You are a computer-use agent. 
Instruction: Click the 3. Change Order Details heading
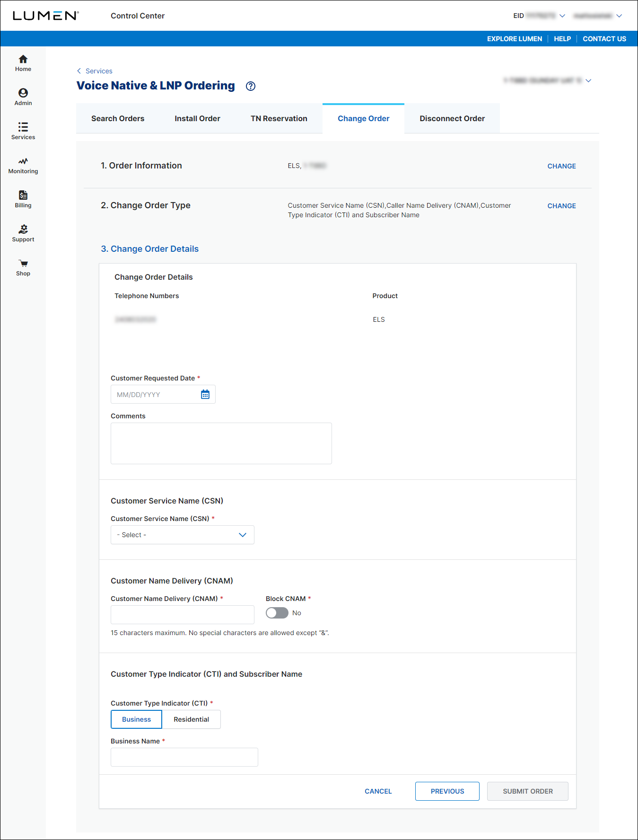[x=150, y=249]
